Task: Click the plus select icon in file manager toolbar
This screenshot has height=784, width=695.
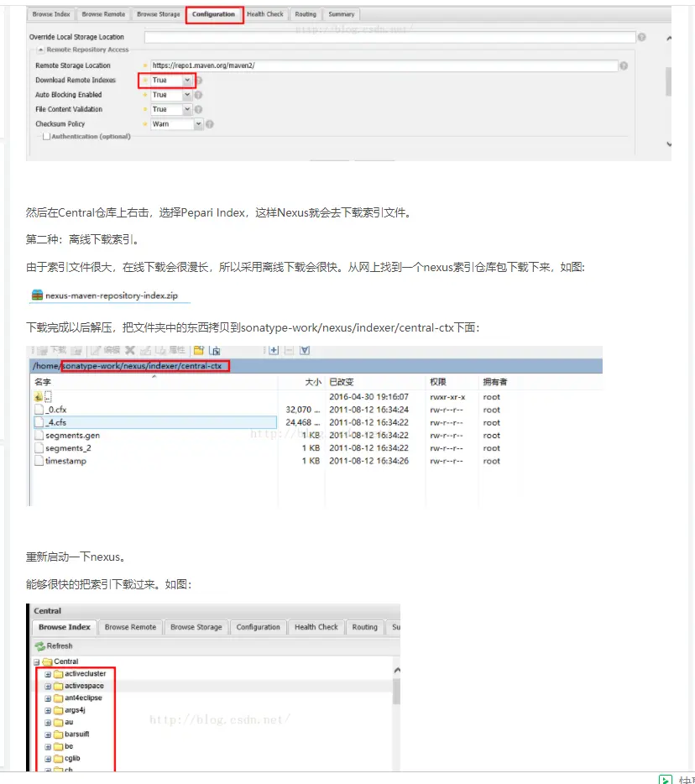Action: [x=274, y=350]
